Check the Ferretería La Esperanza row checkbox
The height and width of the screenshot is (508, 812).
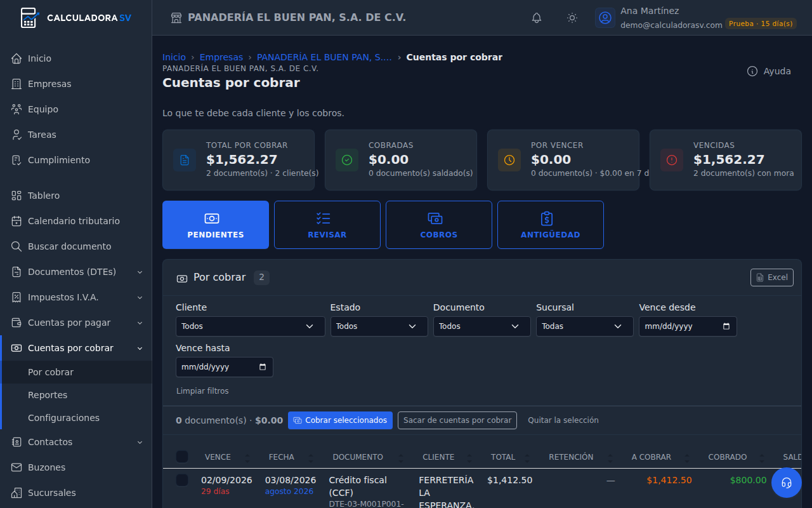click(x=182, y=480)
